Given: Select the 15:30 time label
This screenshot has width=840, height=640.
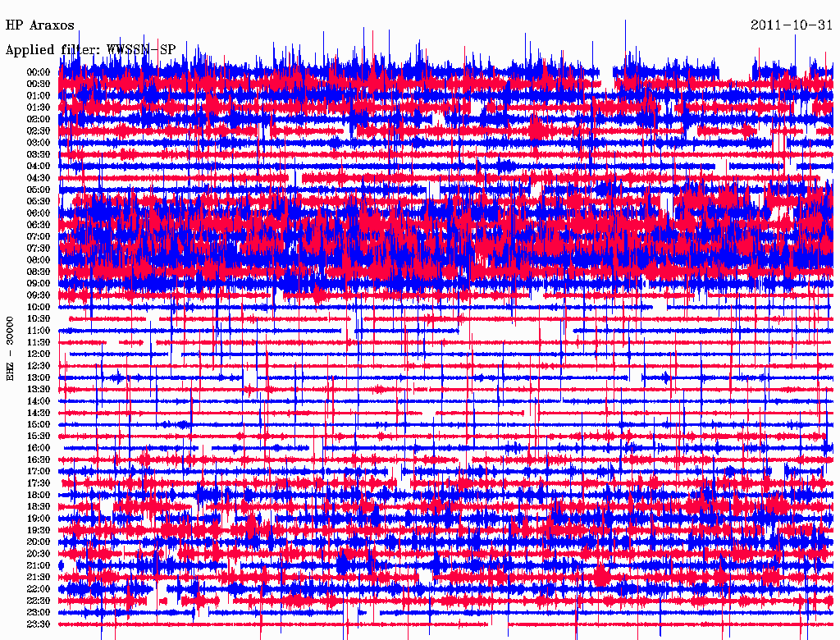Looking at the screenshot, I should pyautogui.click(x=39, y=437).
